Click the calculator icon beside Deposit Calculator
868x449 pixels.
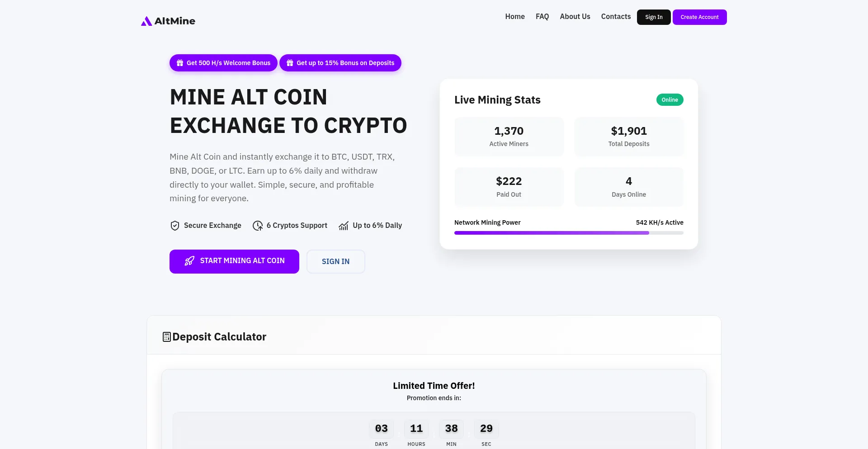click(x=167, y=337)
